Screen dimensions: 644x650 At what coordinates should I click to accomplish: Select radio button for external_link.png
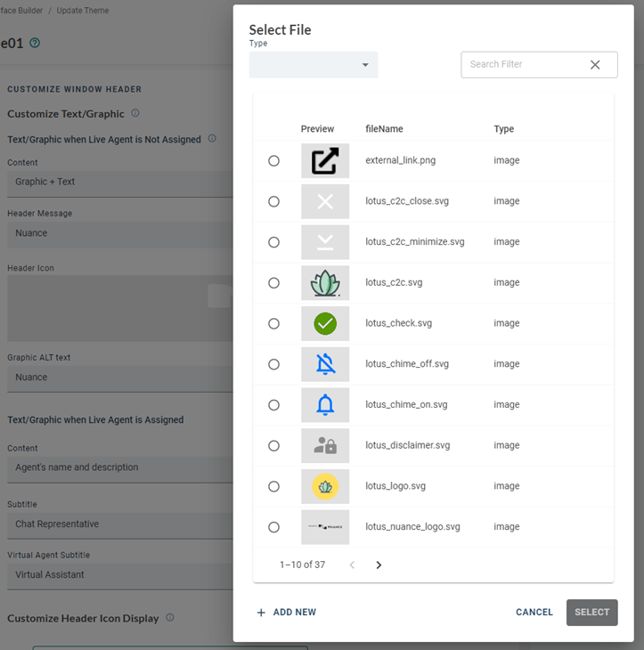273,161
